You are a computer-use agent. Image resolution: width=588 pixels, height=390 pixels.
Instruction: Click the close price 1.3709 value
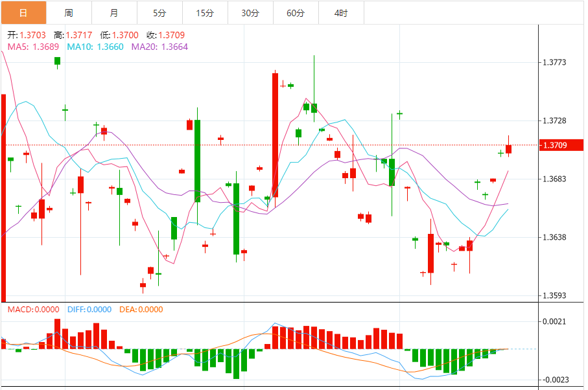[x=172, y=35]
